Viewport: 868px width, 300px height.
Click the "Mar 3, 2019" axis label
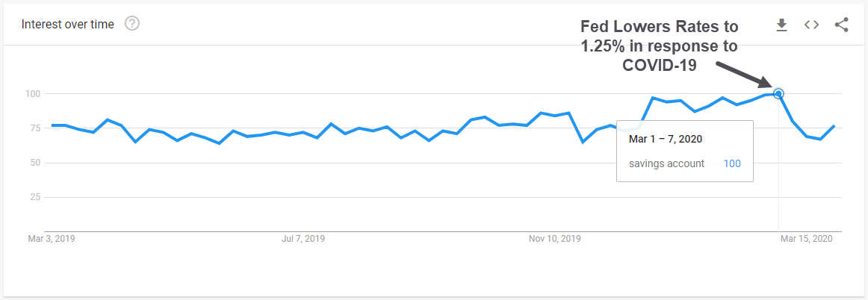[x=52, y=239]
